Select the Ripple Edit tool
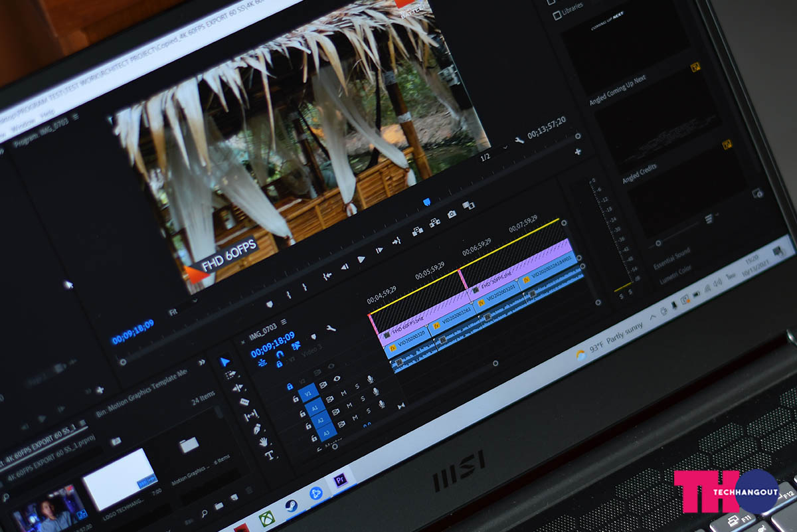797x532 pixels. pos(236,389)
